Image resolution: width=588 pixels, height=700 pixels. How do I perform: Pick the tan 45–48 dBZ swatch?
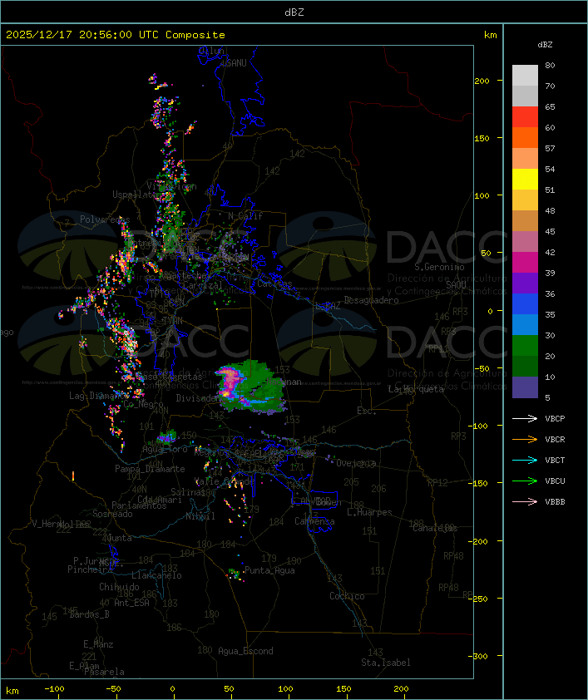click(x=525, y=220)
